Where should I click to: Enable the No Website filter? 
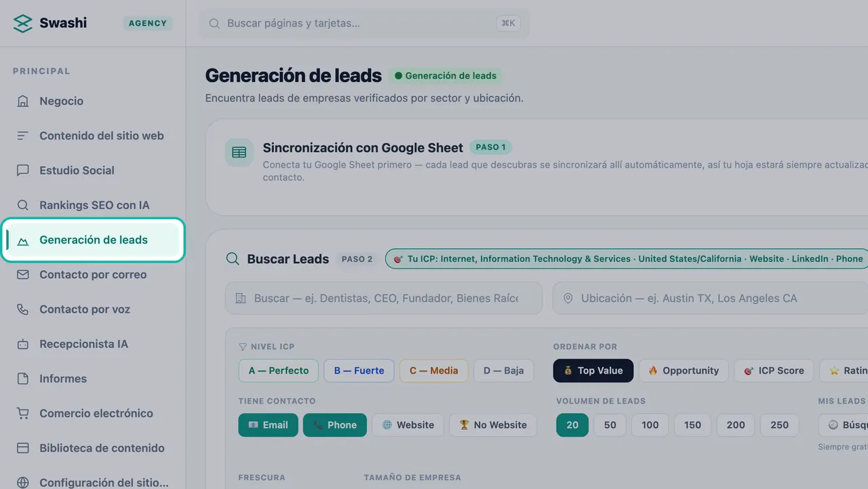click(x=493, y=425)
